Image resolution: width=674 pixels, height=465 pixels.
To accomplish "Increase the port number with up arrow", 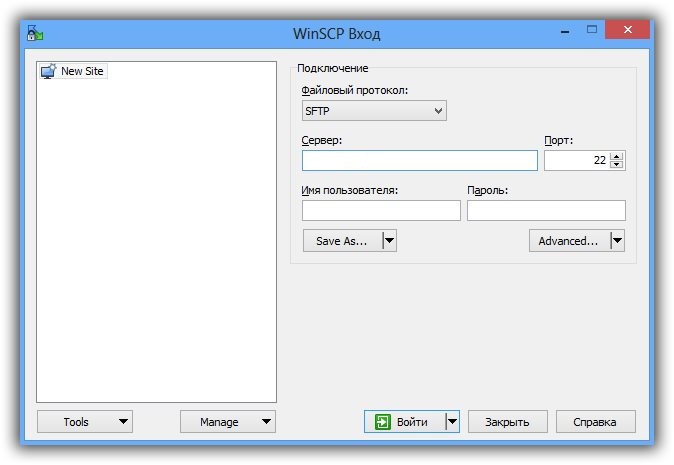I will click(617, 156).
